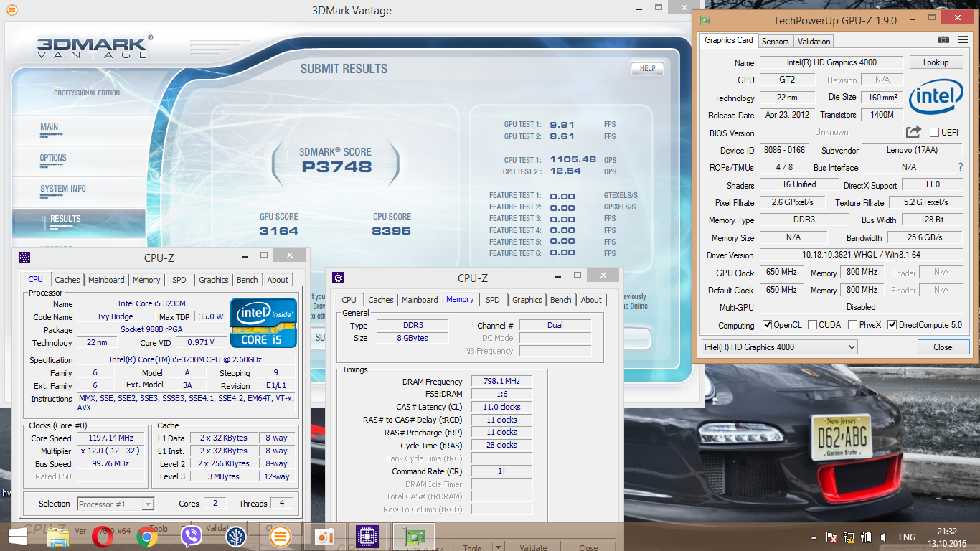Click the P3748 3DMark score
This screenshot has height=551, width=980.
click(336, 167)
